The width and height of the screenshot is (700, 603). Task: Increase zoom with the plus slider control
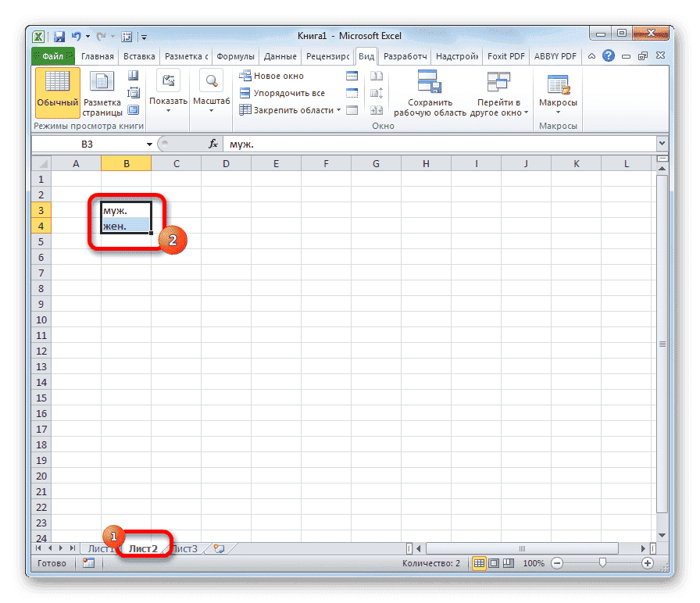[x=649, y=562]
